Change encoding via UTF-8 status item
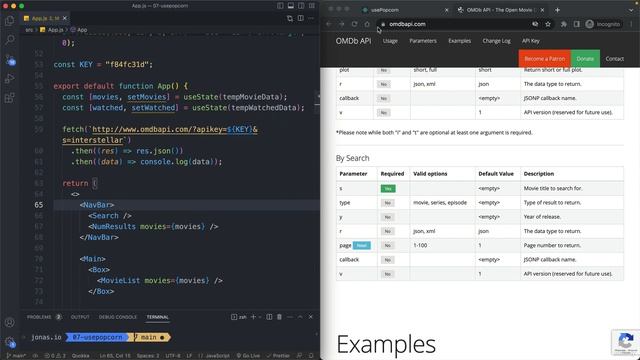Image resolution: width=640 pixels, height=360 pixels. [x=173, y=356]
